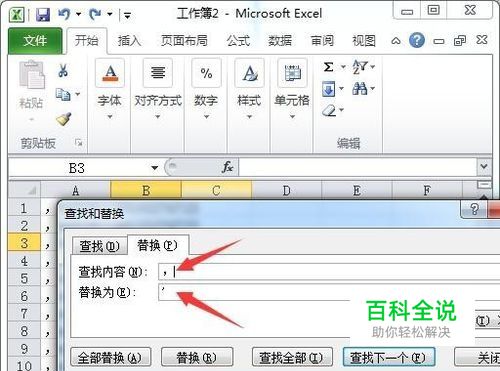Image resolution: width=500 pixels, height=371 pixels.
Task: Click into the formula bar input
Action: (357, 167)
